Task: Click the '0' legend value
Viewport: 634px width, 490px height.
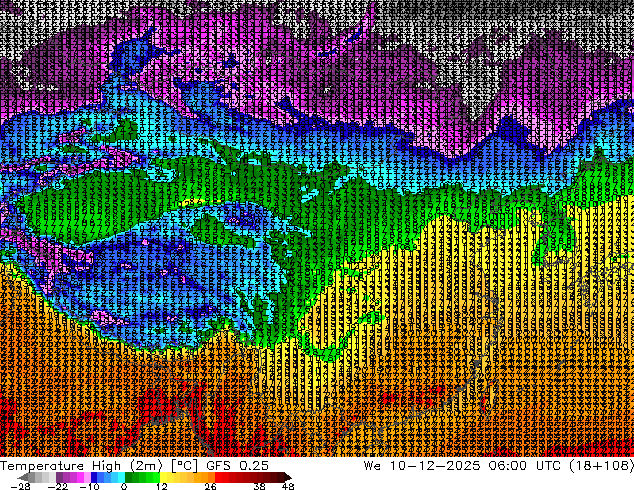Action: tap(124, 486)
